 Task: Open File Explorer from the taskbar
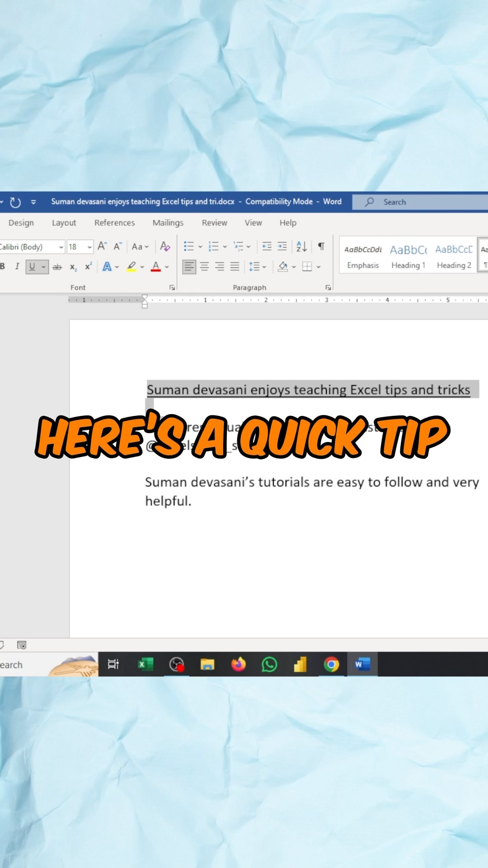[x=207, y=664]
